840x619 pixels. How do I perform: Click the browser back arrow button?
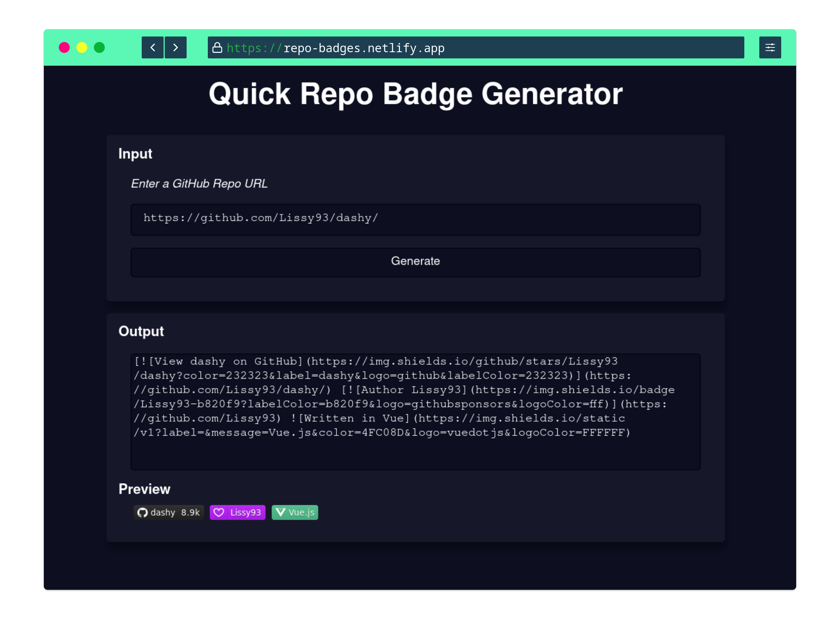click(x=152, y=47)
